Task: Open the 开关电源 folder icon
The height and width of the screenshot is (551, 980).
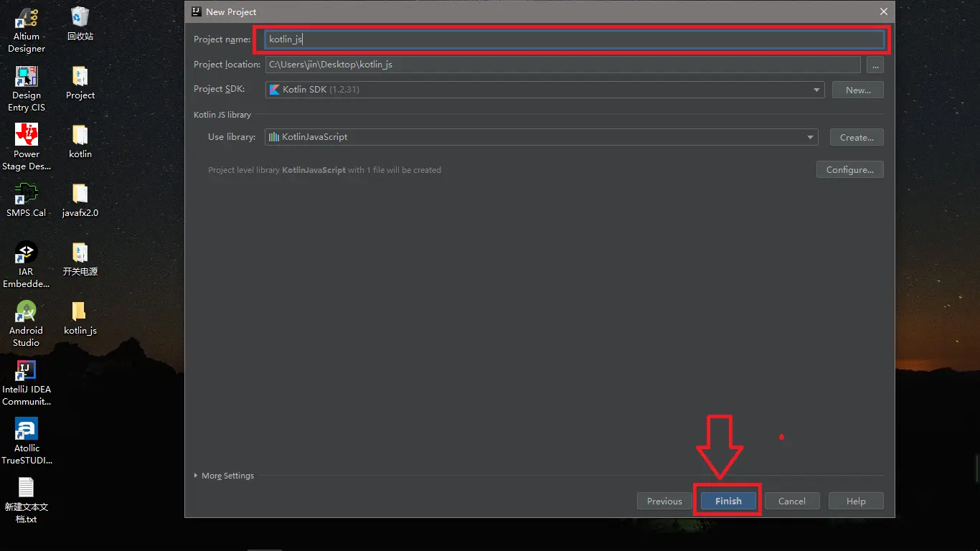Action: tap(80, 259)
